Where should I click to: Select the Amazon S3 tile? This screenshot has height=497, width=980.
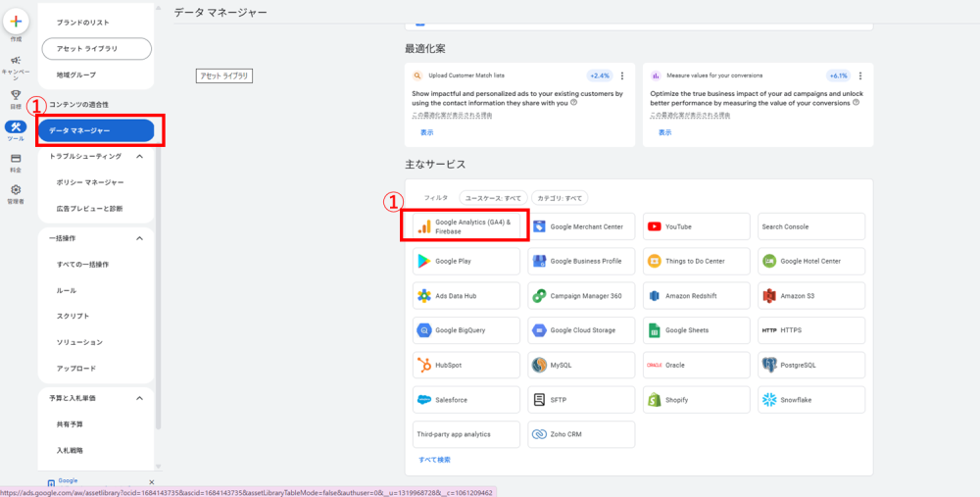(811, 296)
